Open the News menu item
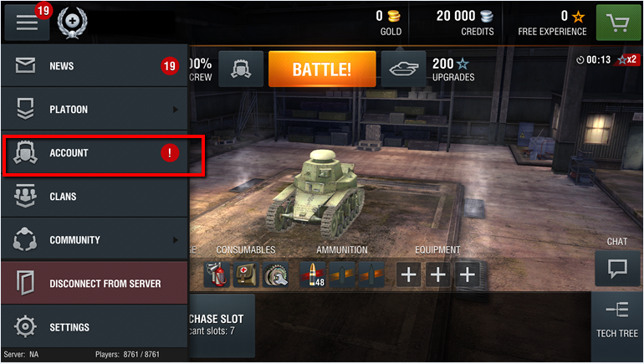This screenshot has height=364, width=644. point(95,66)
